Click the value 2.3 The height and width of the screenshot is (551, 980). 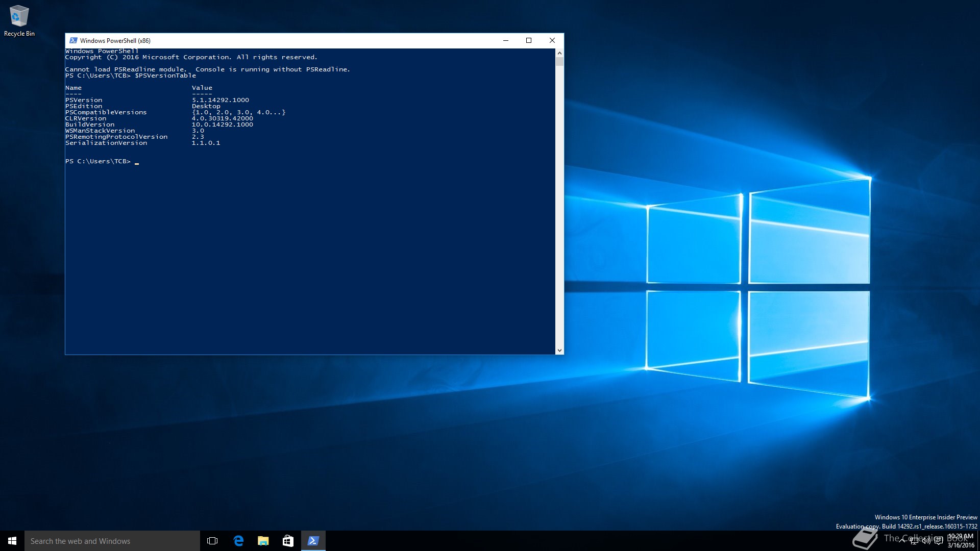coord(198,137)
